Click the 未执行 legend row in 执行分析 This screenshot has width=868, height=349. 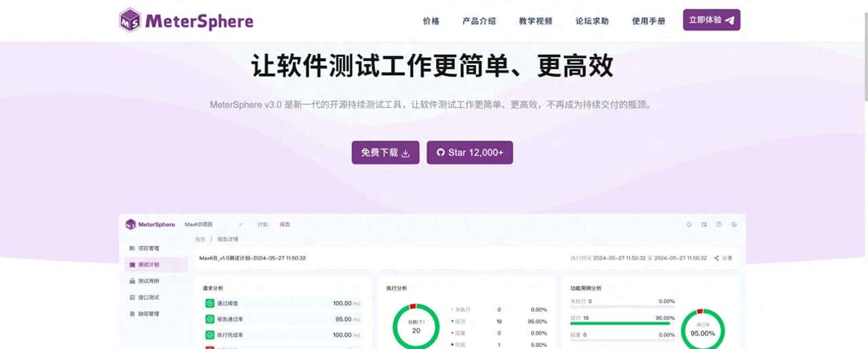pyautogui.click(x=498, y=309)
